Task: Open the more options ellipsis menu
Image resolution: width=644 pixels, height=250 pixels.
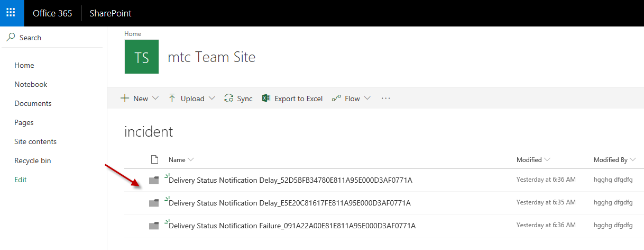Action: click(x=385, y=99)
